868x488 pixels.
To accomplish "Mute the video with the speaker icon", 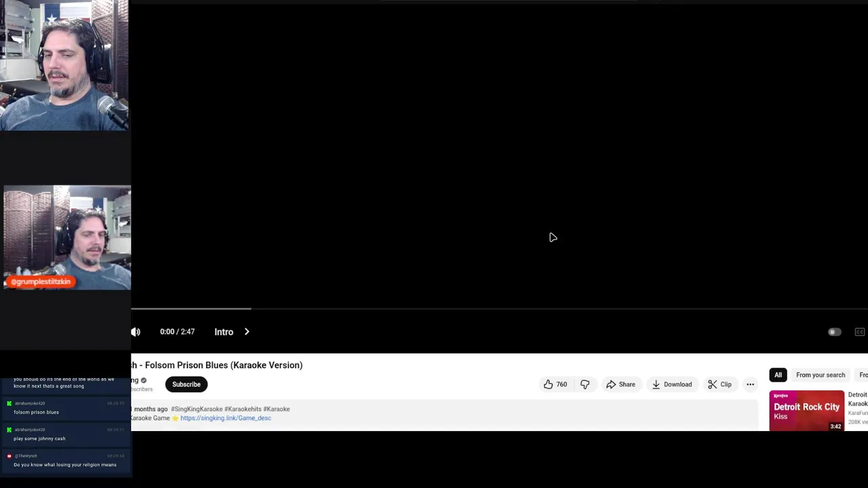I will point(136,331).
